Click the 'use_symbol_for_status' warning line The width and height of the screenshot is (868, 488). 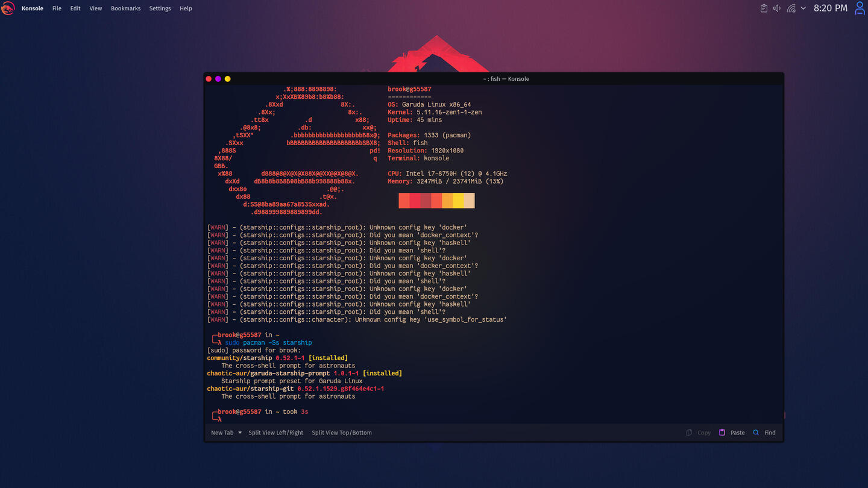(357, 319)
